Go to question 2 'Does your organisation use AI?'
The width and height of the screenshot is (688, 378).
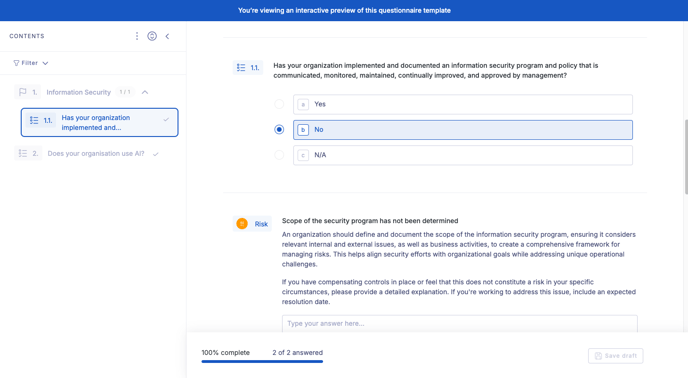click(x=96, y=154)
